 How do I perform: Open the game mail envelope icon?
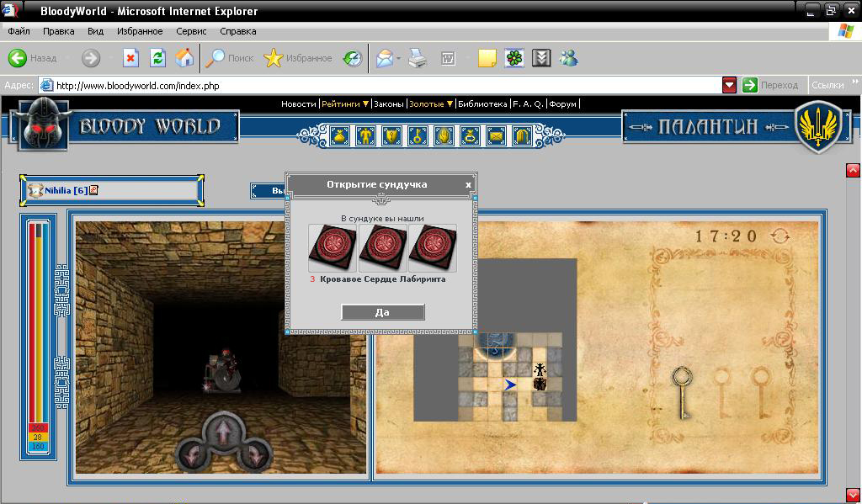click(496, 135)
